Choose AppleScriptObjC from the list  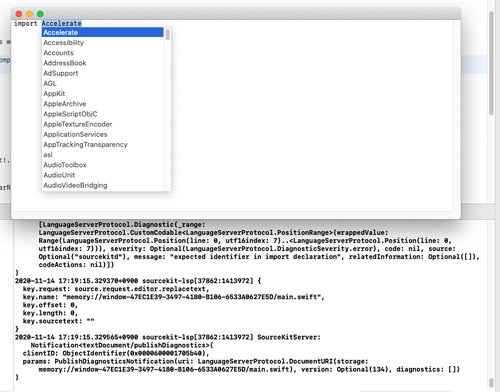click(x=102, y=114)
